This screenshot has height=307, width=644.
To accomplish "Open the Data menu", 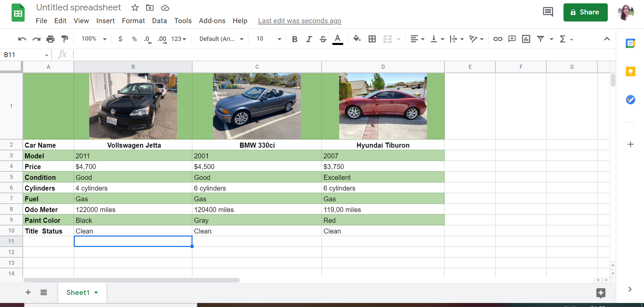I will coord(159,21).
